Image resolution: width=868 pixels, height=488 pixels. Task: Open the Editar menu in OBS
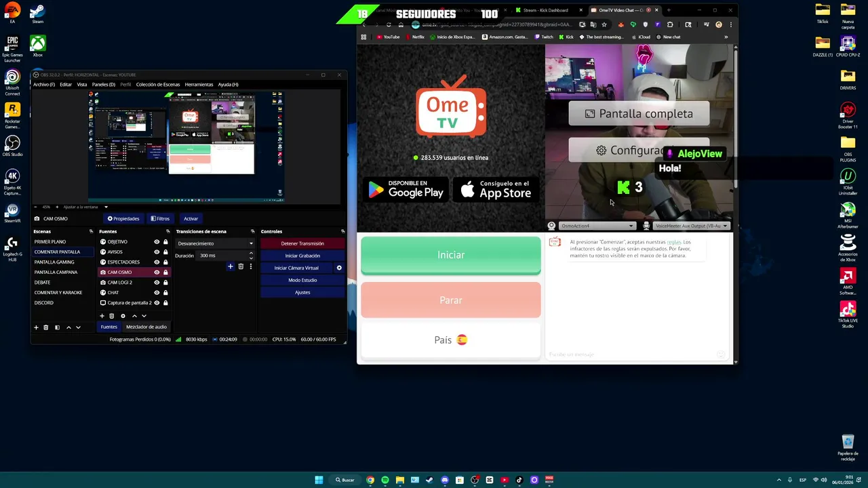click(66, 85)
